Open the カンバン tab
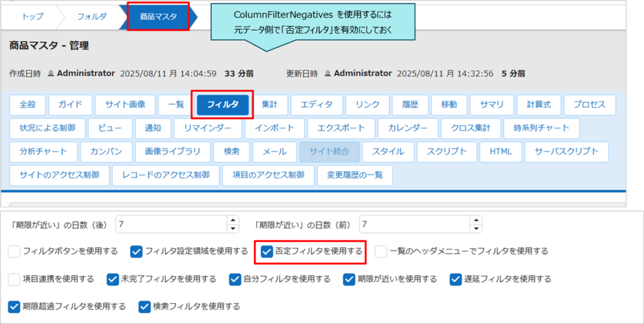 (x=106, y=152)
